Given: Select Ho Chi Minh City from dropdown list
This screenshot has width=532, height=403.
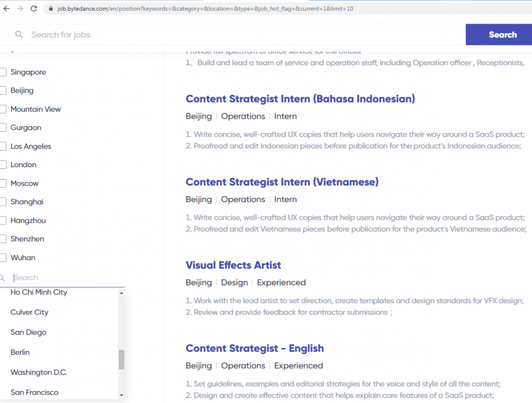Looking at the screenshot, I should click(x=39, y=292).
